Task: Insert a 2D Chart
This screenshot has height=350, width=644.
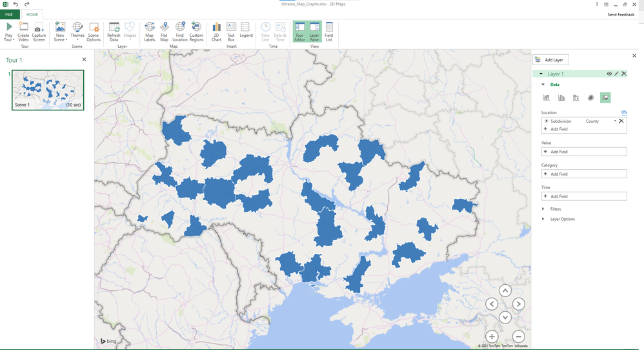Action: point(216,31)
